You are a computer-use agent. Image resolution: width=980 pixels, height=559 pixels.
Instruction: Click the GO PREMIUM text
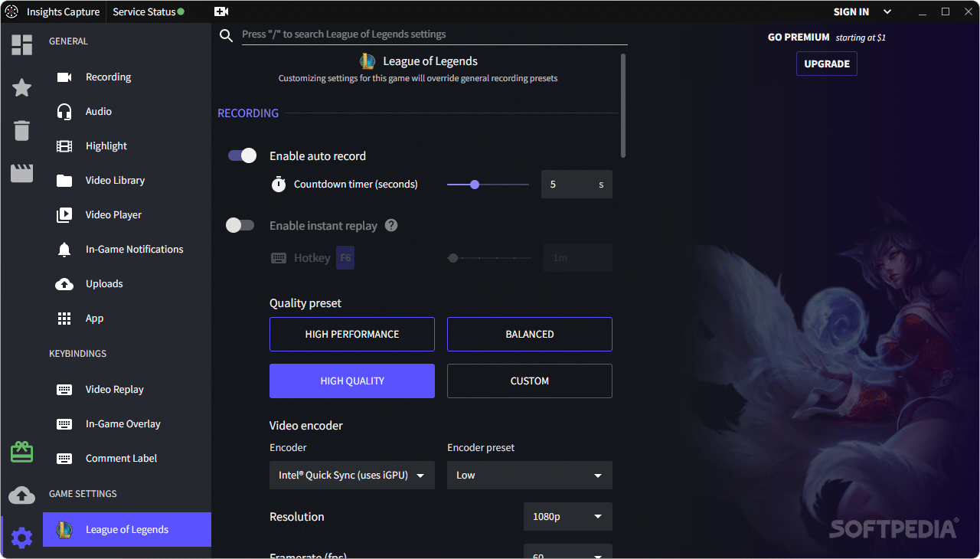click(799, 37)
